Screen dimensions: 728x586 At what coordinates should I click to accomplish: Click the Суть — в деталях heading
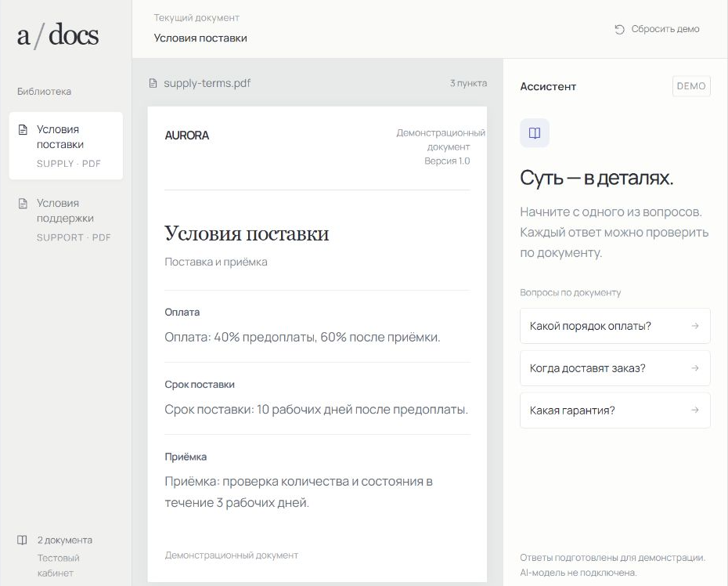click(596, 178)
